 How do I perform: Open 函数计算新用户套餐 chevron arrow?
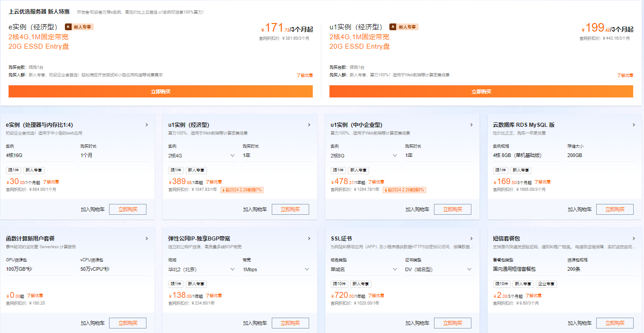tap(147, 239)
